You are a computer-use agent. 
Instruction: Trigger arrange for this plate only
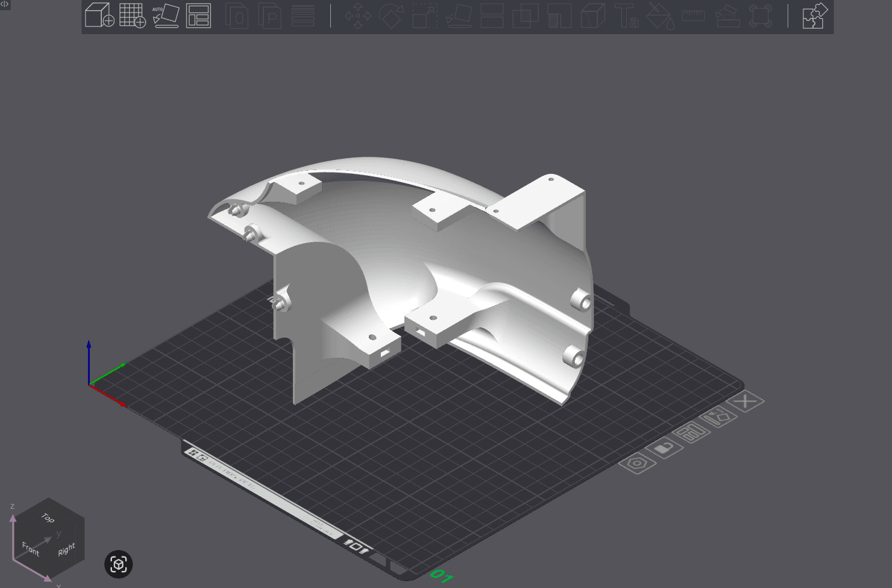point(692,432)
